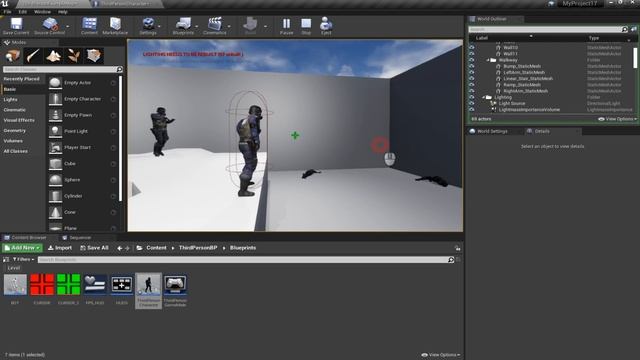Screen dimensions: 640x360
Task: Select the Place mode icon
Action: pos(13,56)
